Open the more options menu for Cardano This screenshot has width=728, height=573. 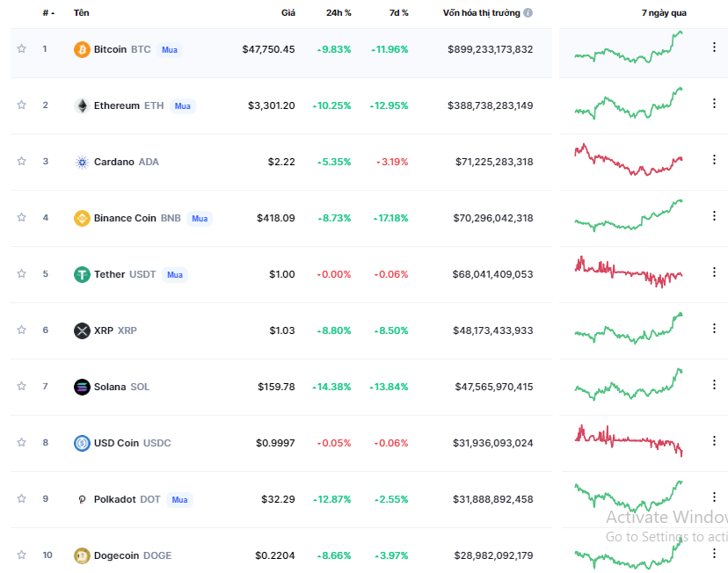714,160
